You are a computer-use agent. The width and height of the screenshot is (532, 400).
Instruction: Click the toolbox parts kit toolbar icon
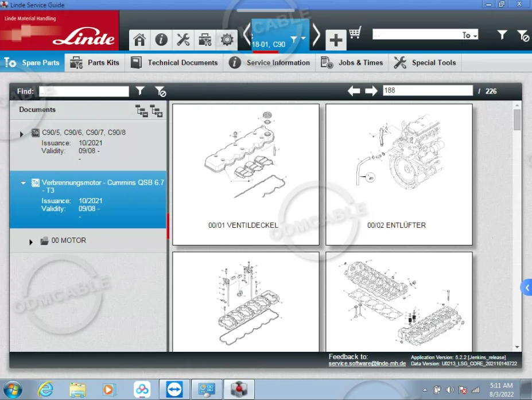click(205, 40)
